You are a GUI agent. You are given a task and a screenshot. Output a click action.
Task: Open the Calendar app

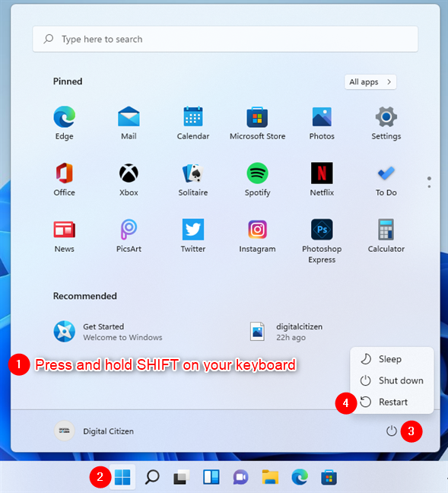[193, 123]
